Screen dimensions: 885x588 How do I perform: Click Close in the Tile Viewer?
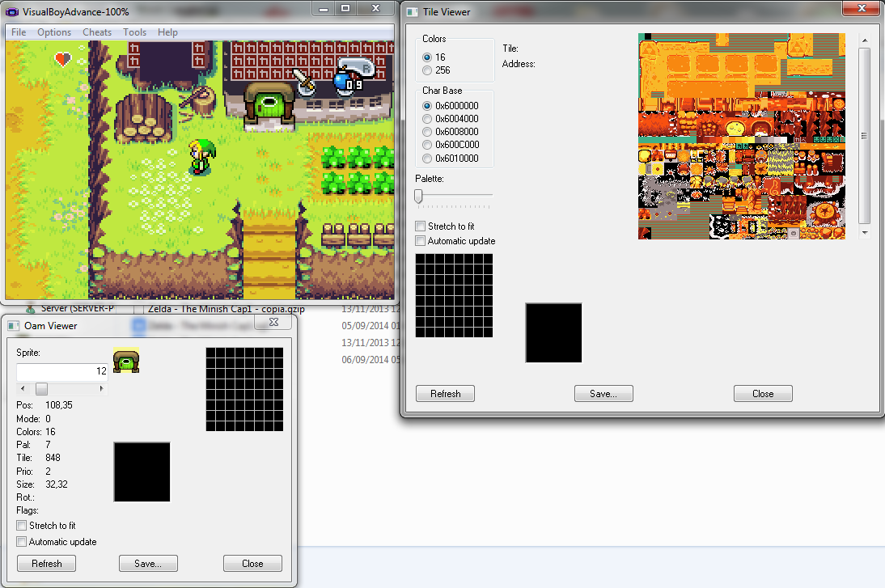pos(763,394)
